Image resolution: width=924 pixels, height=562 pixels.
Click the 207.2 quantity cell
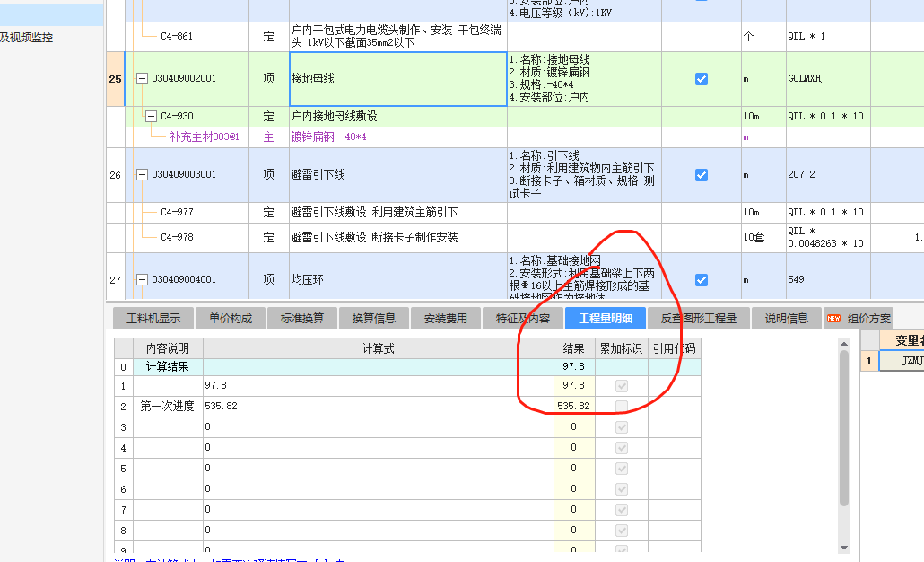[828, 175]
